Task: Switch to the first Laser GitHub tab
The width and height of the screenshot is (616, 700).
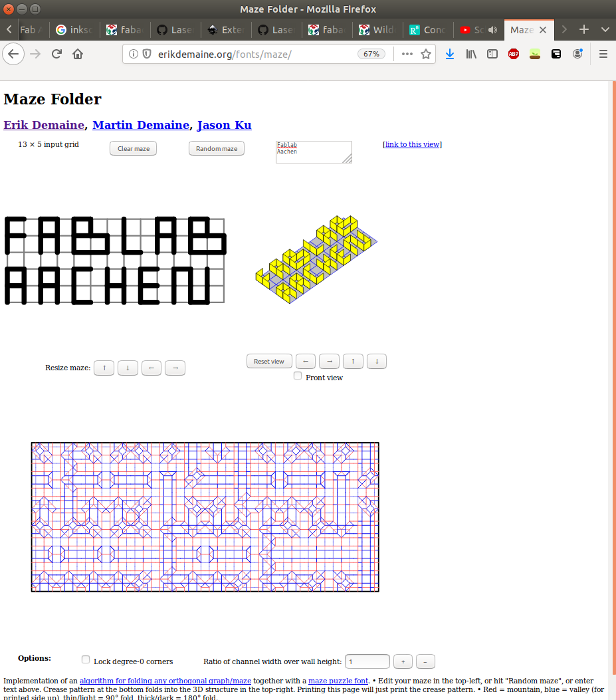Action: pos(176,30)
